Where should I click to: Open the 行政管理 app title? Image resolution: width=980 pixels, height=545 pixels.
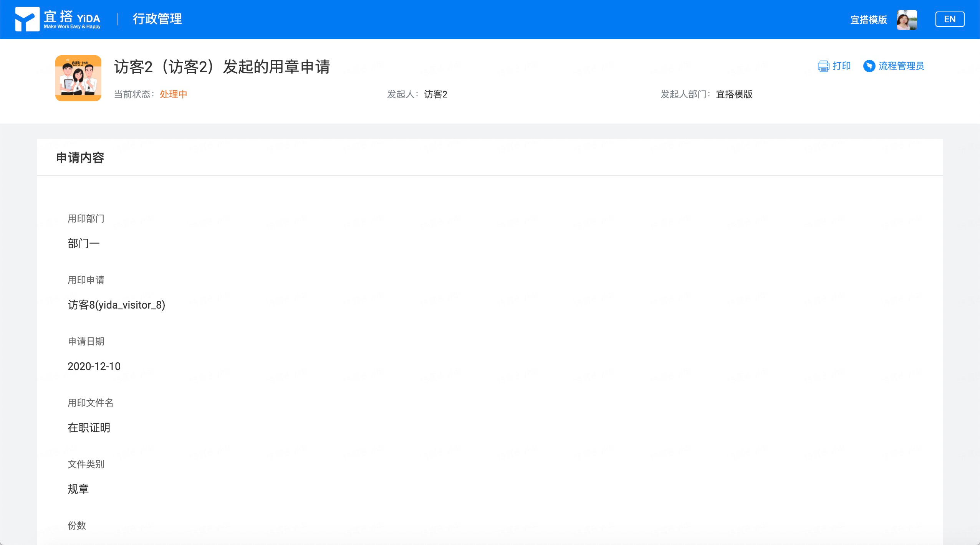pyautogui.click(x=157, y=19)
